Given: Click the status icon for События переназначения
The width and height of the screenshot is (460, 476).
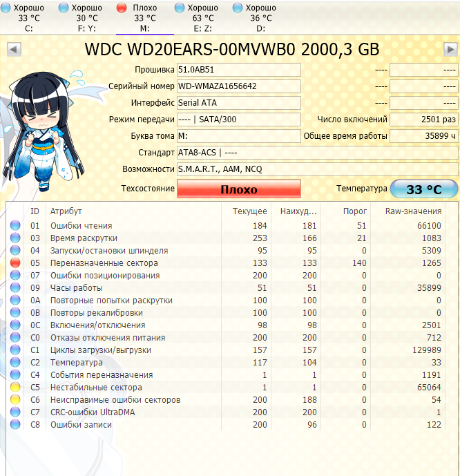Looking at the screenshot, I should point(15,374).
